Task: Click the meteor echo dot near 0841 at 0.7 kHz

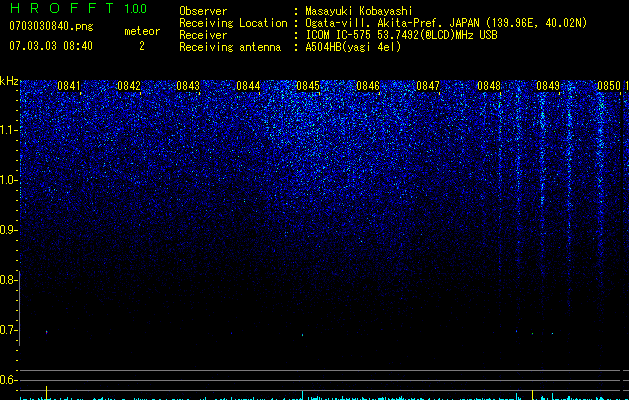Action: 47,332
